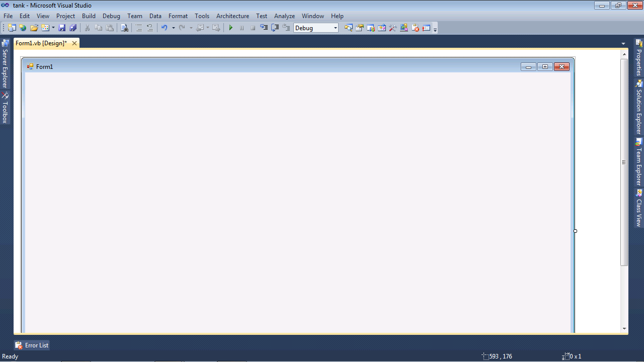The image size is (644, 362).
Task: Open toolbar options overflow arrow
Action: click(x=435, y=29)
